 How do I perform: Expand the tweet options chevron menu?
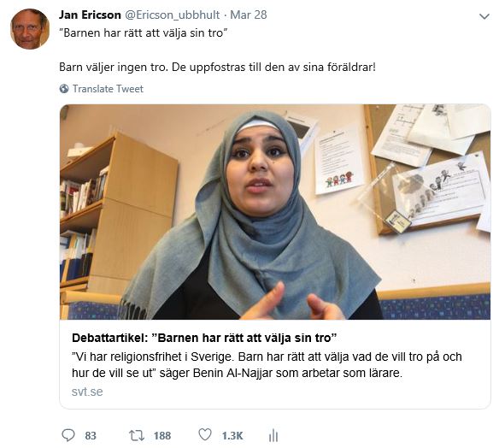coord(484,16)
